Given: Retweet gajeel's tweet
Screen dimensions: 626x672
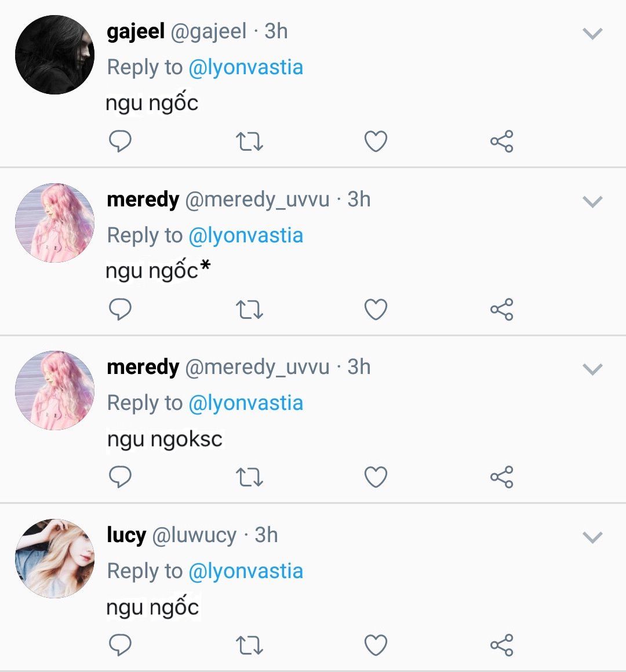Looking at the screenshot, I should click(x=249, y=141).
